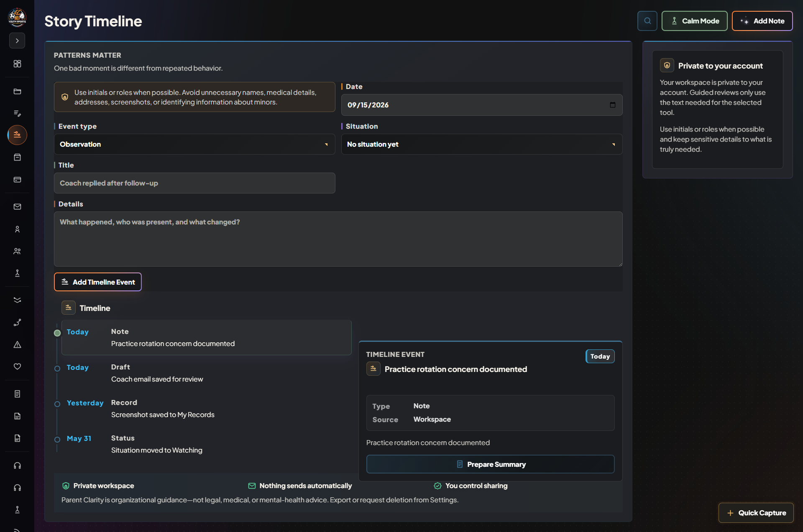Image resolution: width=803 pixels, height=532 pixels.
Task: Click the You control sharing badge icon
Action: click(437, 486)
